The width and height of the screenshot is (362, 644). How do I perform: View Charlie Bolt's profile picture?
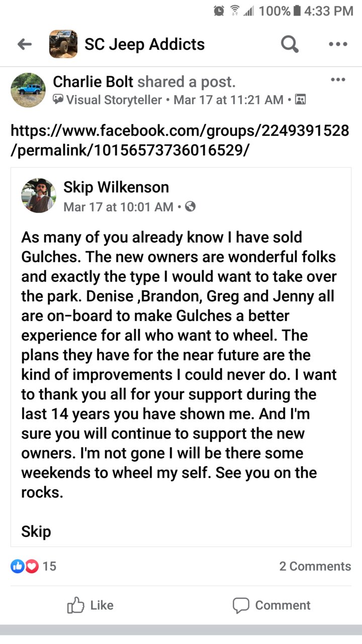28,90
